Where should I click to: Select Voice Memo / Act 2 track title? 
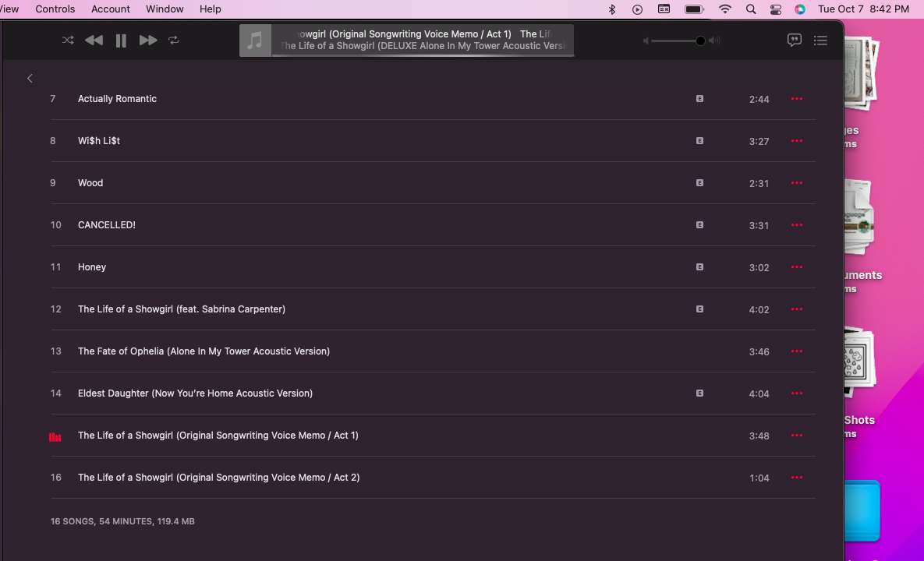point(218,478)
